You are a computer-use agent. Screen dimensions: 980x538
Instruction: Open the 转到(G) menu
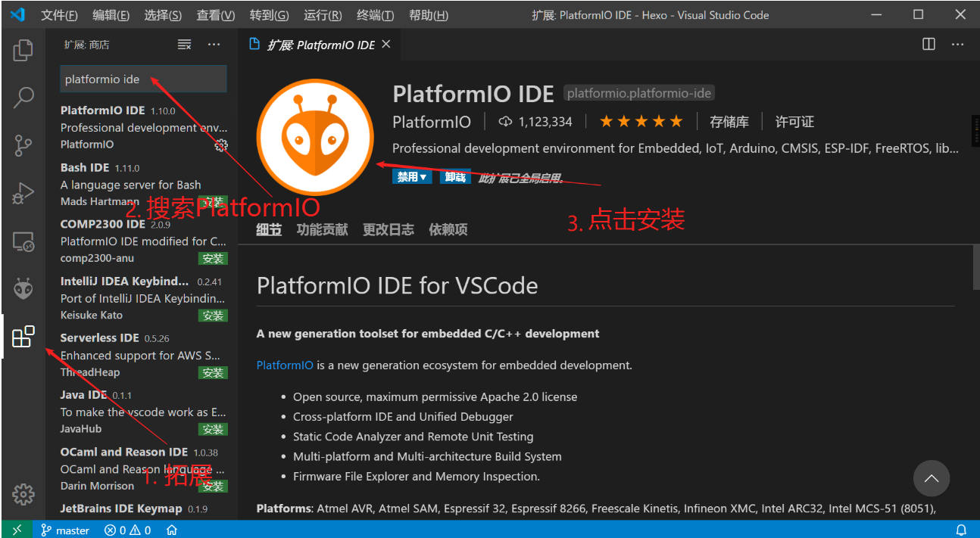[269, 15]
